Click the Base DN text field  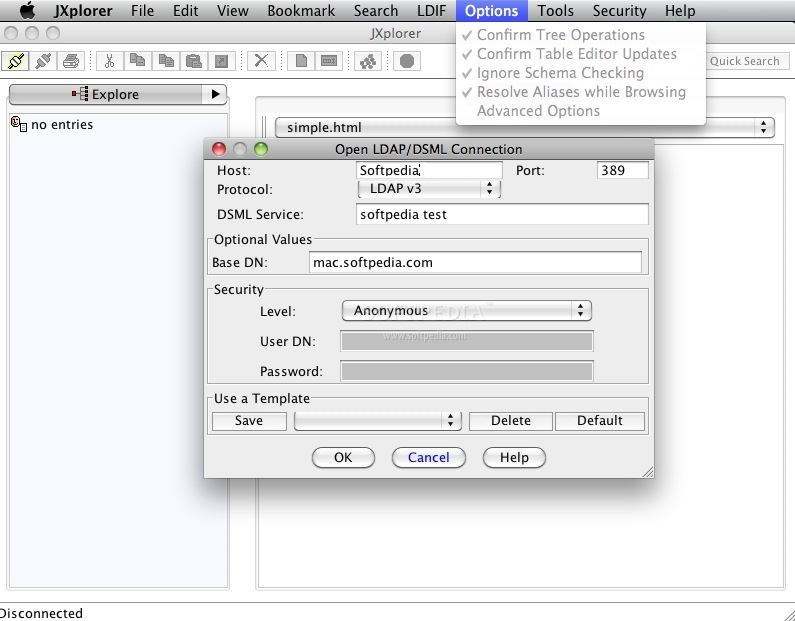click(x=475, y=262)
